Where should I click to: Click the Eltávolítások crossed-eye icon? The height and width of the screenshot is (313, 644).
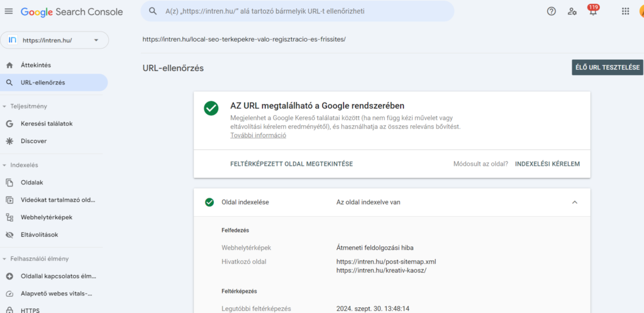pos(9,236)
